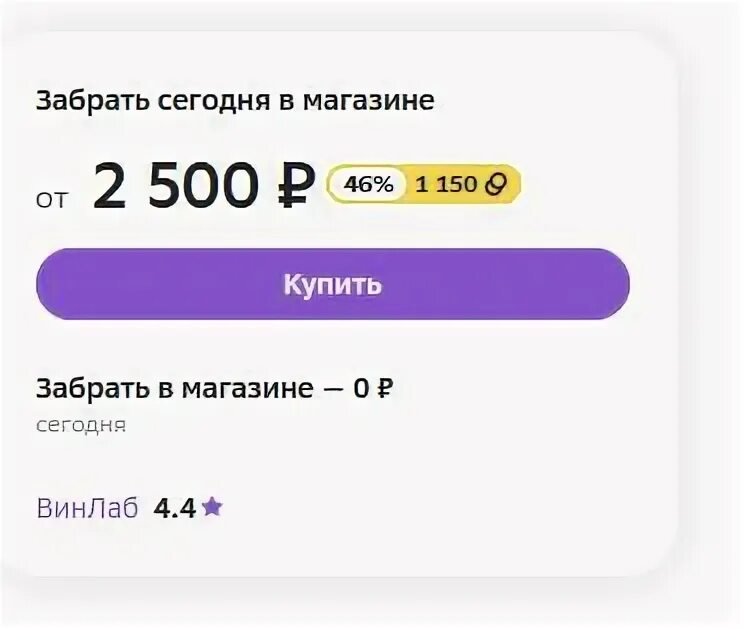Click the 4.4 seller rating number
The width and height of the screenshot is (744, 628).
click(x=174, y=508)
